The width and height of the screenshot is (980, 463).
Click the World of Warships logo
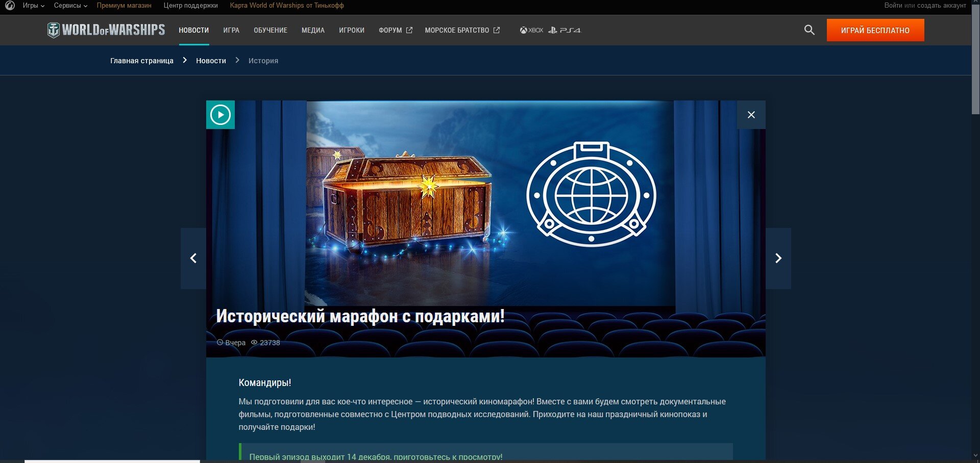(x=106, y=30)
